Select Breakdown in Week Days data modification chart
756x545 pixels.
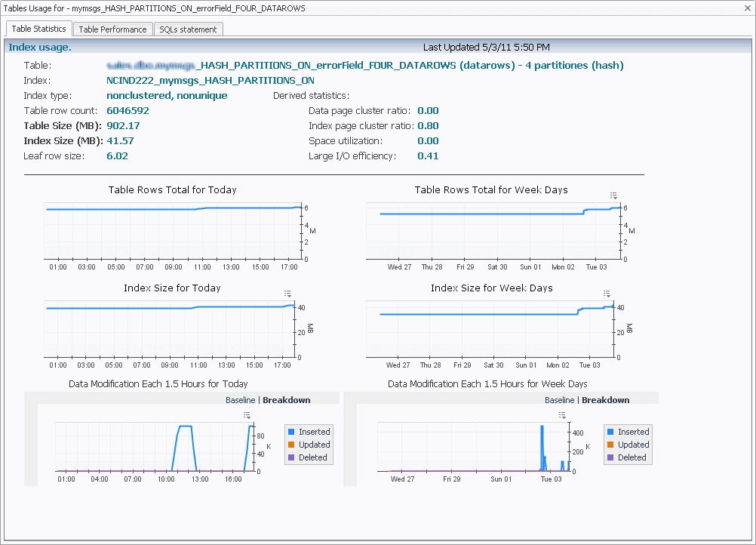605,400
